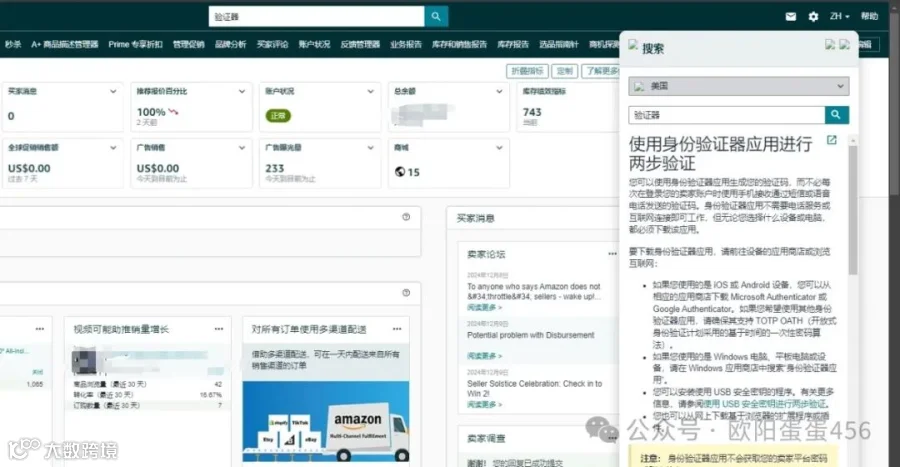Expand the 买家消息 metric card

click(x=113, y=91)
